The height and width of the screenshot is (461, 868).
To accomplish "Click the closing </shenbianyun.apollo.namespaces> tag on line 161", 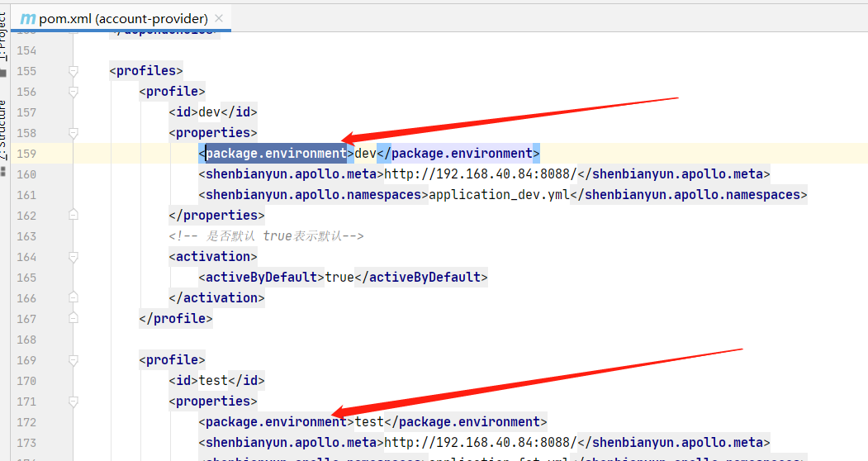I will point(689,195).
